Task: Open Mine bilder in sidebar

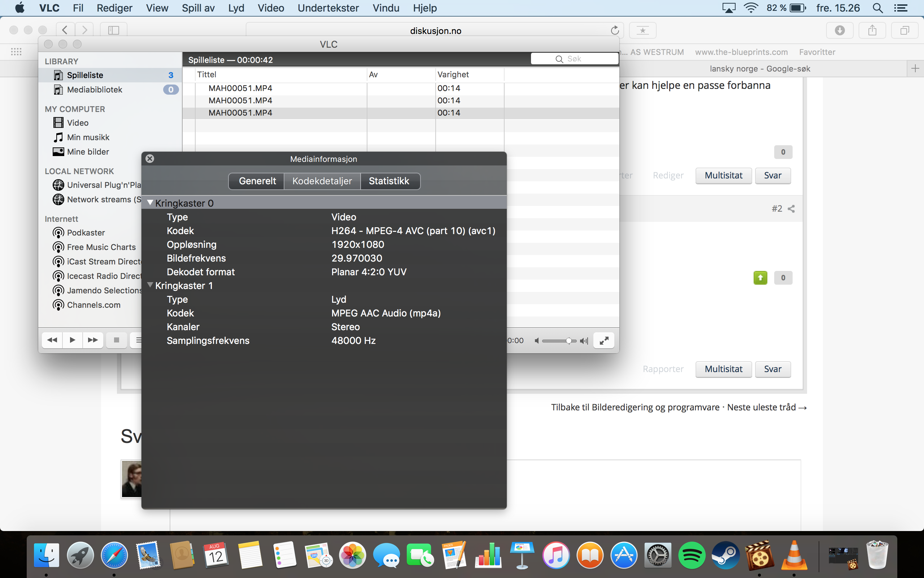Action: pyautogui.click(x=81, y=152)
